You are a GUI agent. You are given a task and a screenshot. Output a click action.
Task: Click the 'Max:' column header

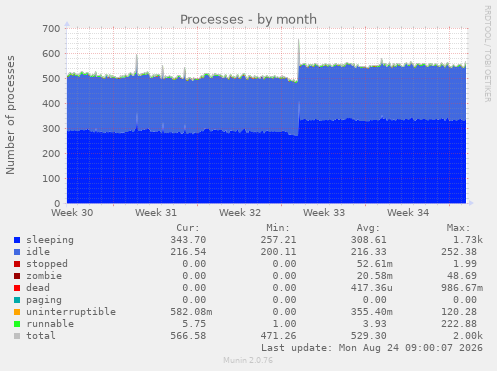coord(458,228)
